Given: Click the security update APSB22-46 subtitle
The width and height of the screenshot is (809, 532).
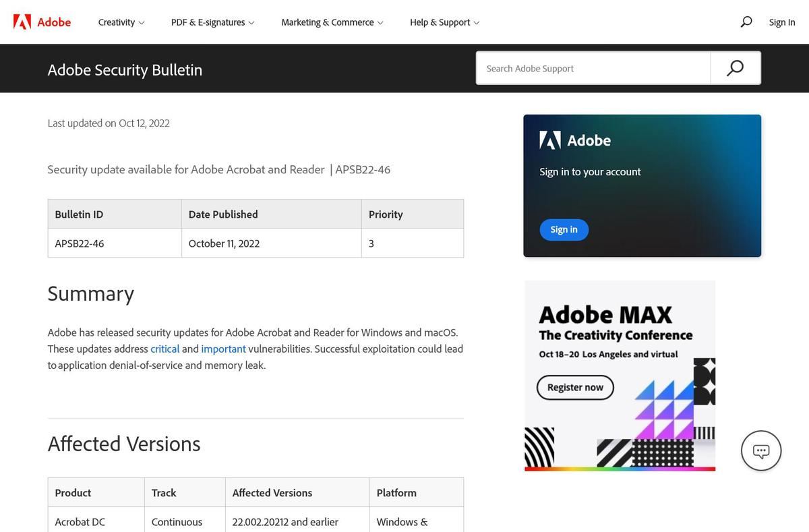Looking at the screenshot, I should point(219,169).
